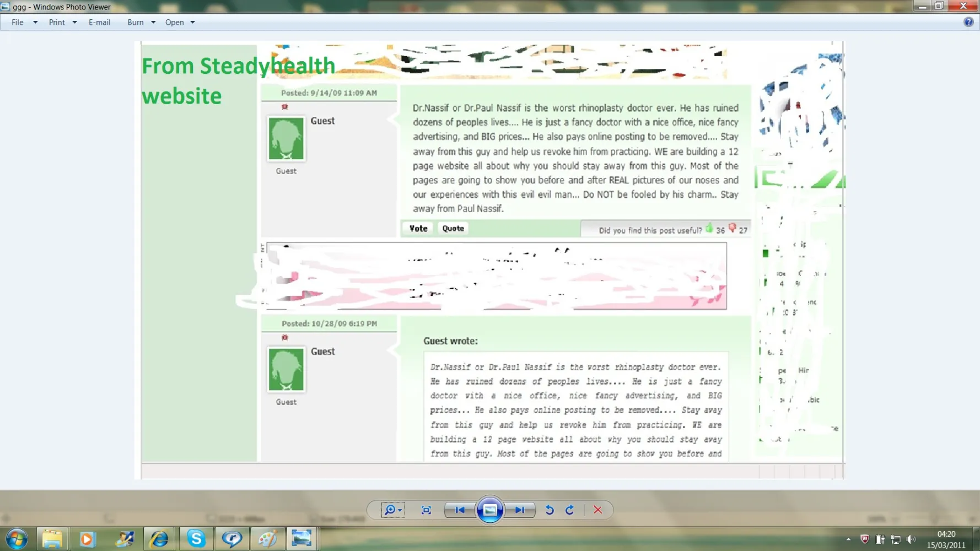Click the green thumbs-up vote icon
Screen dimensions: 980x551
709,228
